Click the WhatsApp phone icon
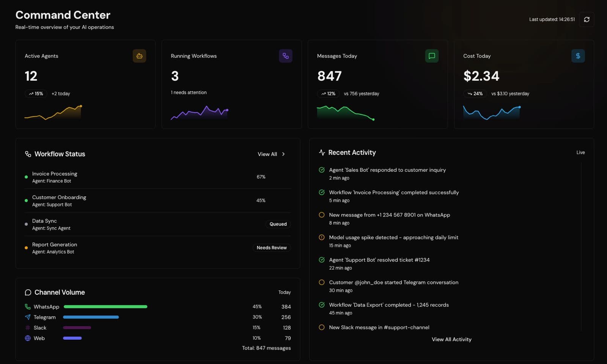 (27, 306)
